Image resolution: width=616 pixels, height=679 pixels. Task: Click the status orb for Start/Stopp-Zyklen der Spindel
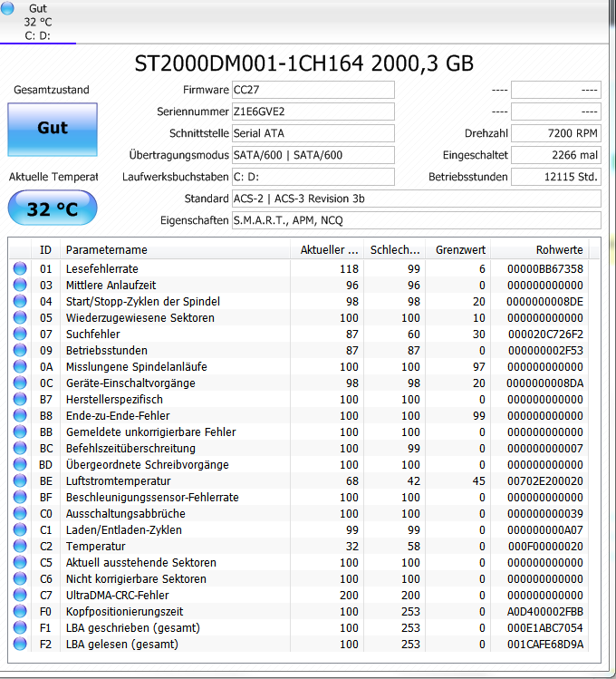pos(20,301)
